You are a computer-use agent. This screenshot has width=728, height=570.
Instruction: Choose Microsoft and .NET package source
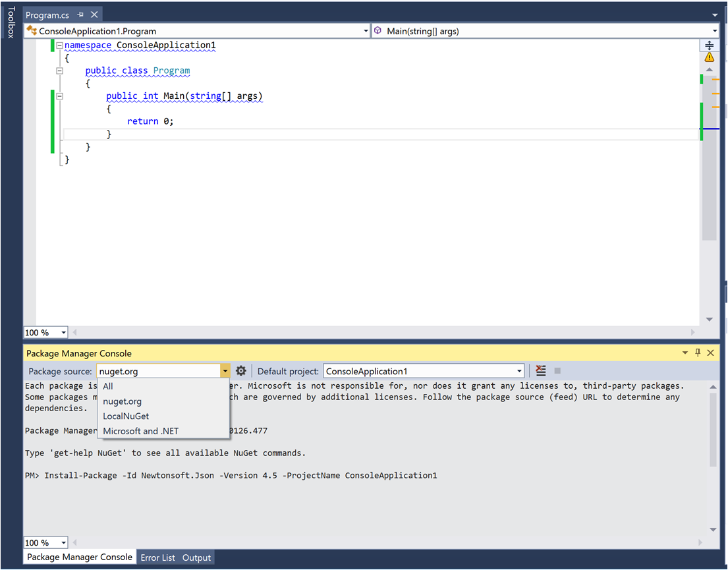pyautogui.click(x=140, y=431)
